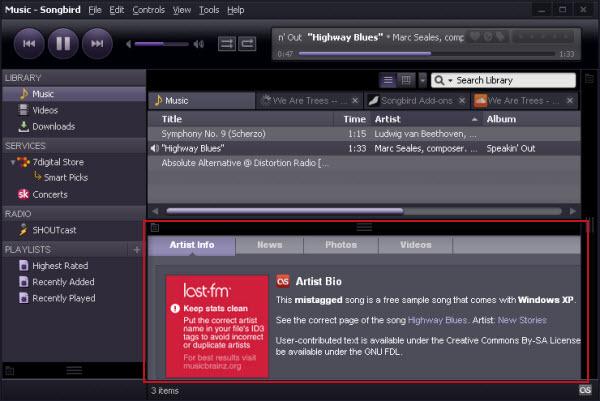Open the Edit menu
Image resolution: width=600 pixels, height=401 pixels.
coord(117,10)
